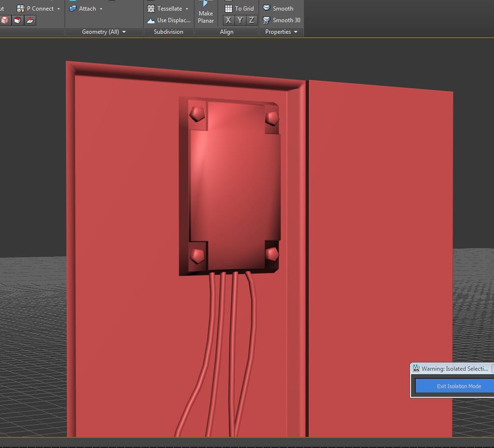This screenshot has height=448, width=494.
Task: Open the Tessellate options dropdown
Action: pyautogui.click(x=186, y=8)
